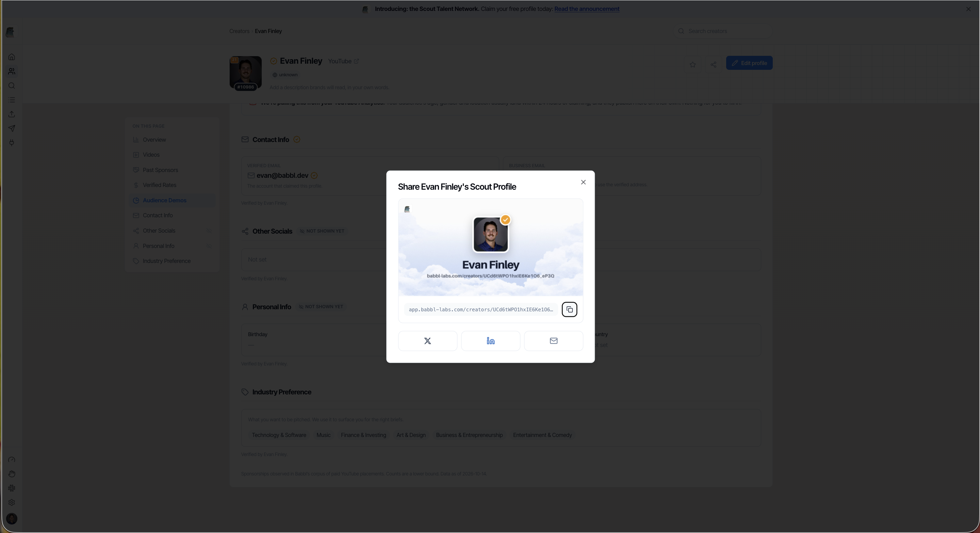
Task: Share profile via email icon
Action: tap(554, 341)
